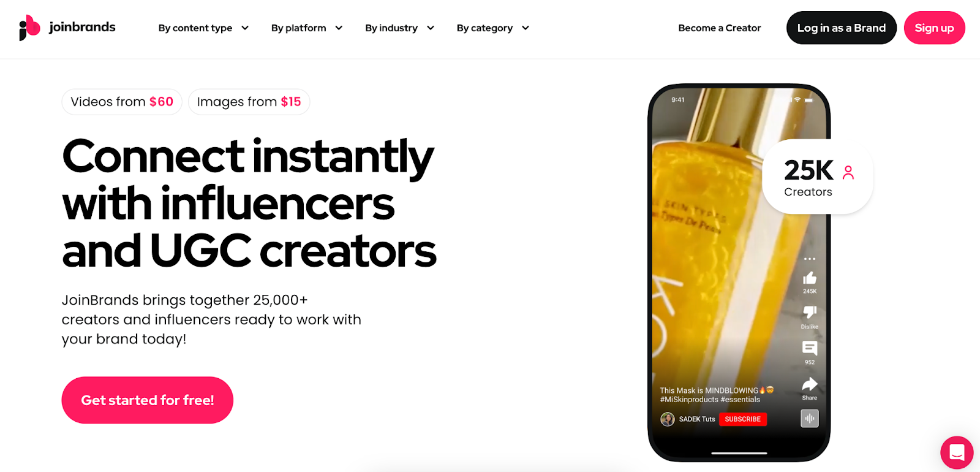The width and height of the screenshot is (980, 472).
Task: Select the Videos from $60 pill
Action: tap(122, 102)
